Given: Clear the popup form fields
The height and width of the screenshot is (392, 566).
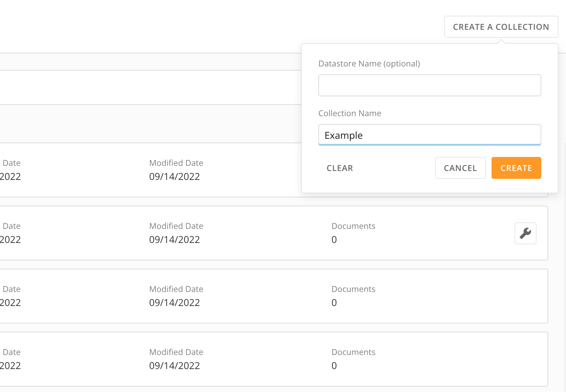Looking at the screenshot, I should (340, 168).
